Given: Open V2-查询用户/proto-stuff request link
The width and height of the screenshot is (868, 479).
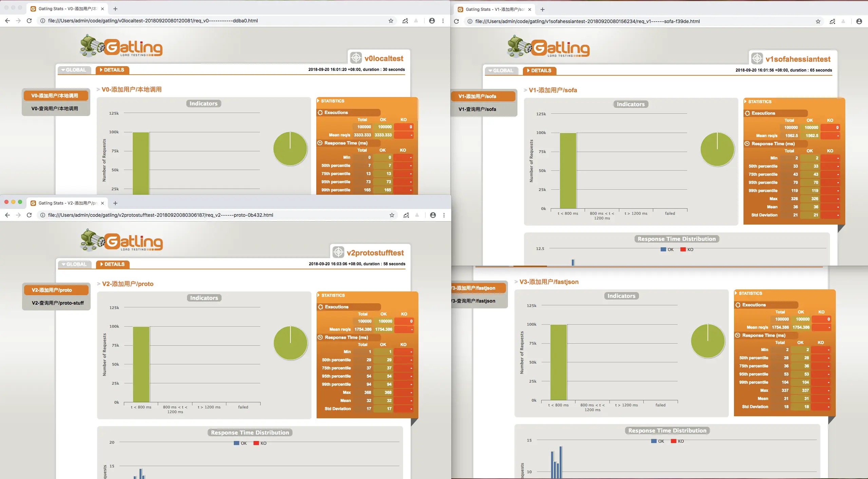Looking at the screenshot, I should (x=57, y=303).
